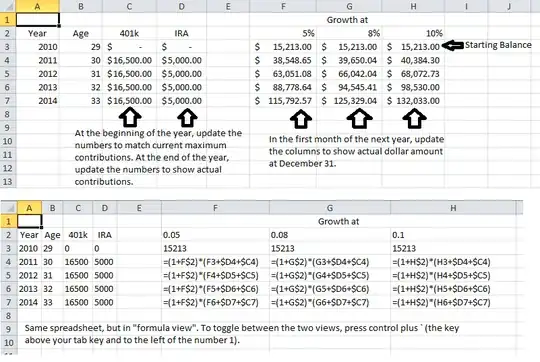Click the formula =(1+H$2)*(H4+$D5+$C5)
This screenshot has height=362, width=540.
(453, 275)
